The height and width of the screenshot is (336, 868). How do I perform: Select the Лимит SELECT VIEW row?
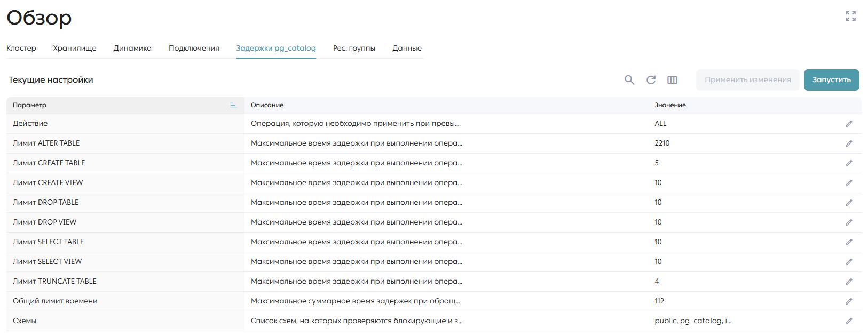[x=433, y=262]
